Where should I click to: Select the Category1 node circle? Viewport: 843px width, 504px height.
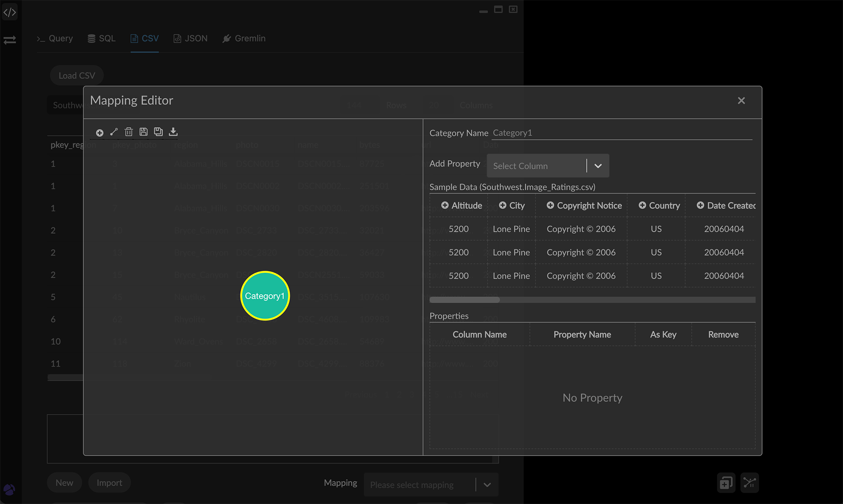pyautogui.click(x=265, y=296)
